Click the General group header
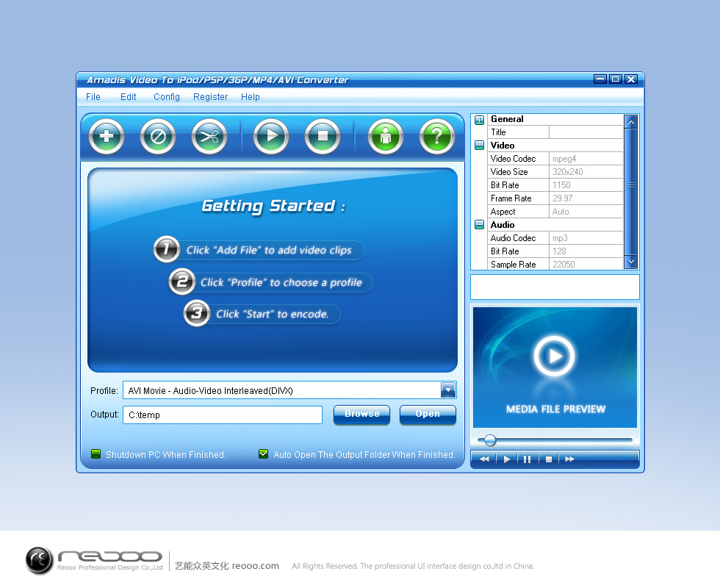The image size is (720, 588). pyautogui.click(x=507, y=119)
